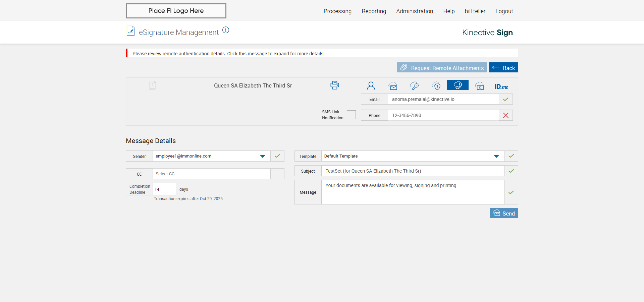Open the Administration menu

(x=414, y=11)
